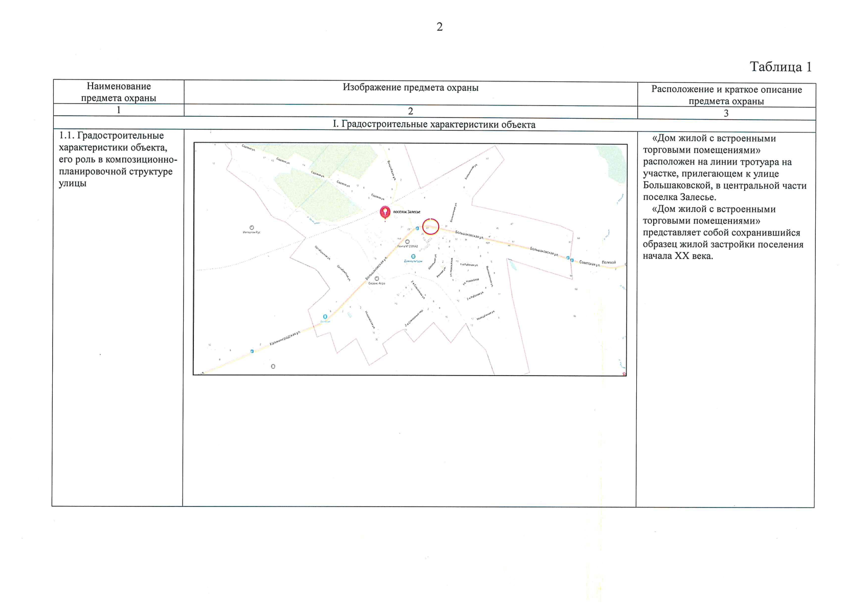Click the red circle marker on Большаковская street

[431, 226]
